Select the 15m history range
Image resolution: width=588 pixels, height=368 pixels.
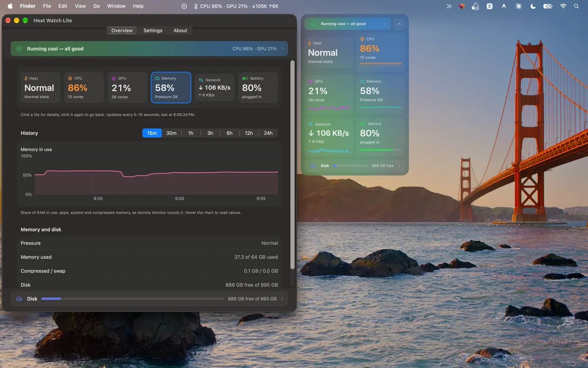(x=152, y=133)
